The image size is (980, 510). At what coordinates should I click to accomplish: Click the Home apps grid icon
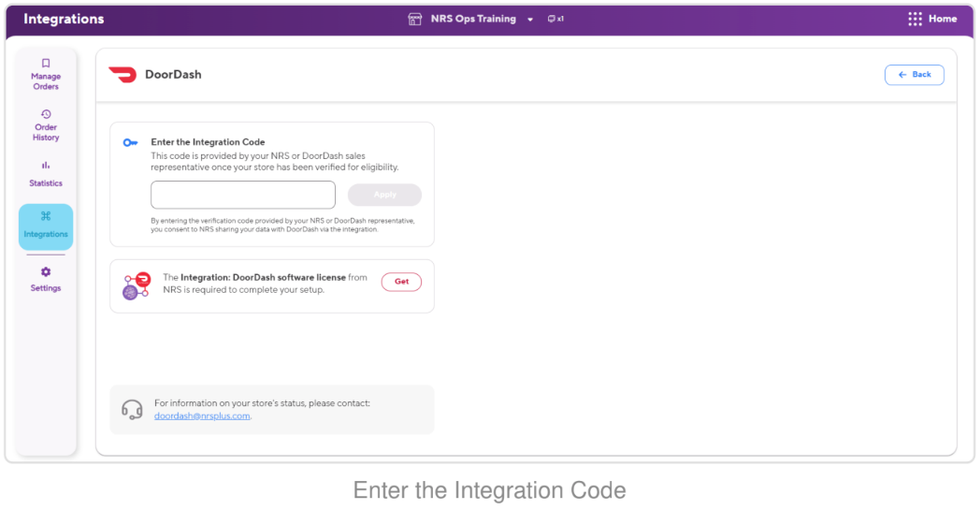915,19
